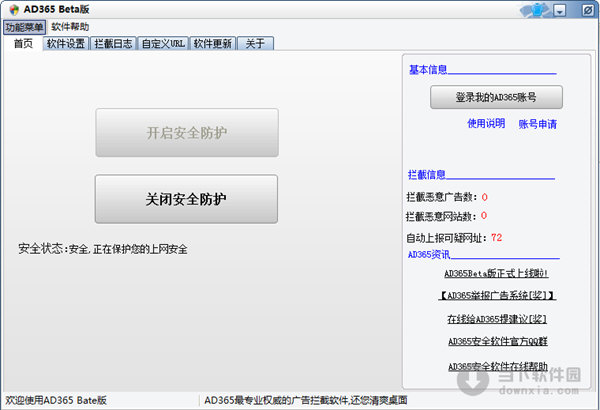Open the AD365Beta版正式上线啦 news link
This screenshot has height=410, width=600.
pyautogui.click(x=496, y=273)
